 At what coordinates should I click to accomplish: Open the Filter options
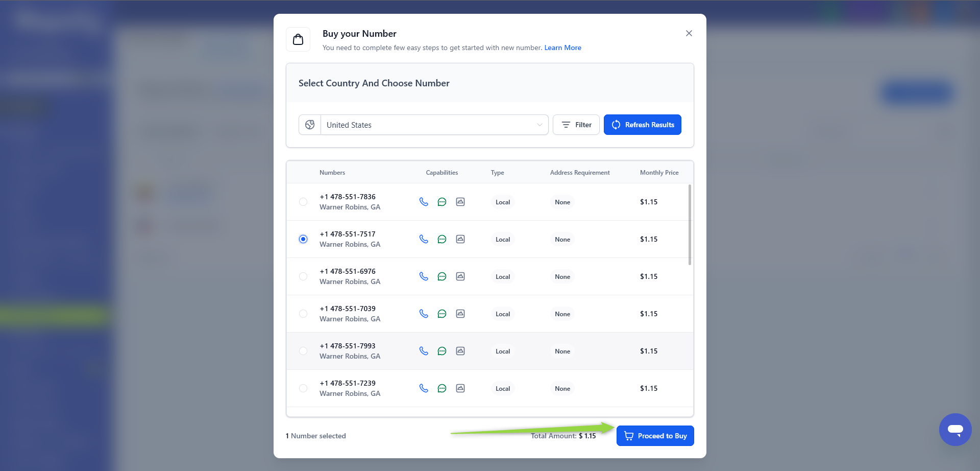tap(576, 125)
